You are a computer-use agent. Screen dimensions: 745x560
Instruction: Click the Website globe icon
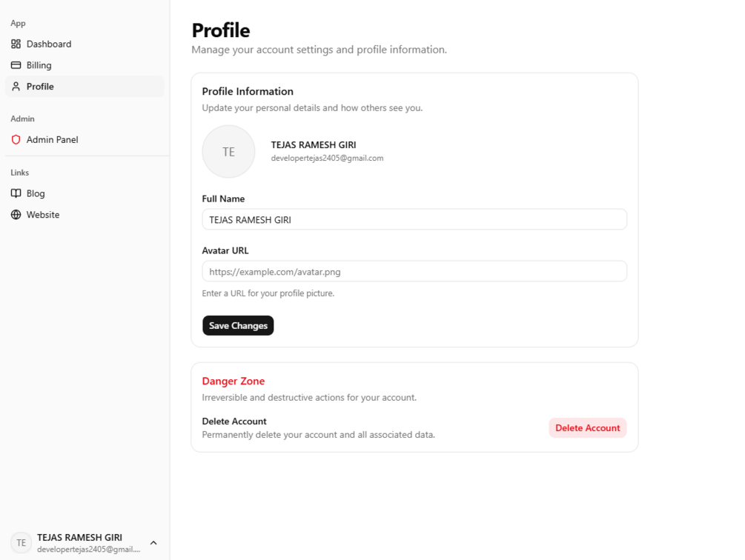pos(16,215)
